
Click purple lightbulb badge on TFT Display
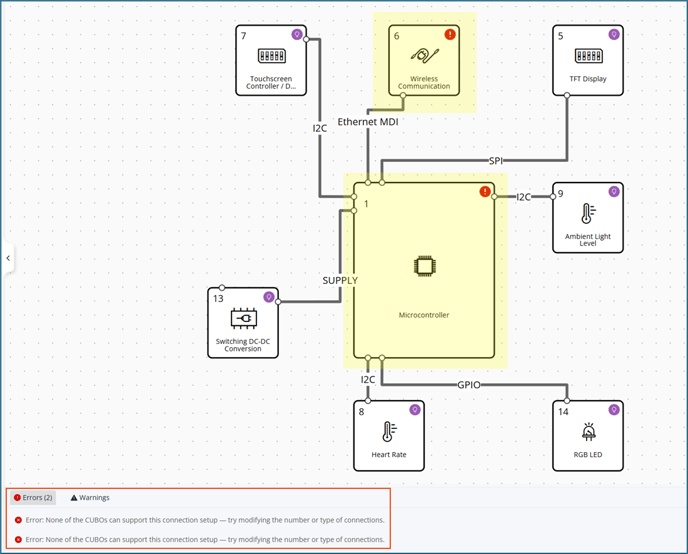614,34
